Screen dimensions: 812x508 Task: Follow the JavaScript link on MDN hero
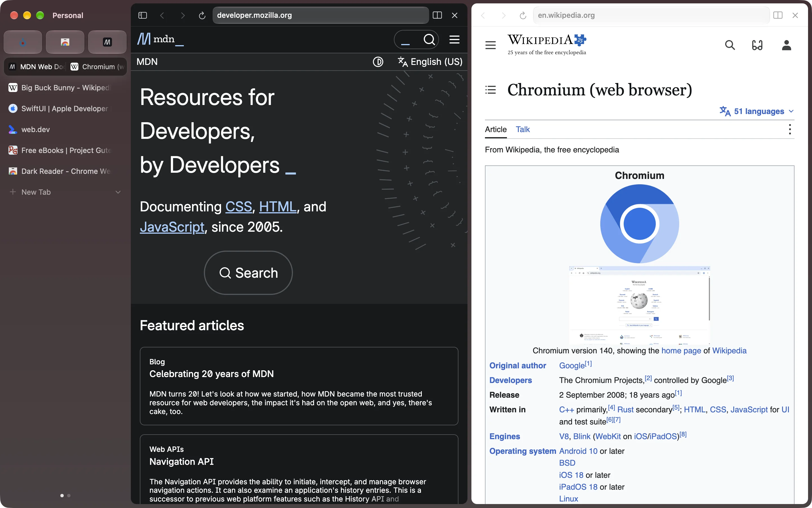pyautogui.click(x=172, y=227)
